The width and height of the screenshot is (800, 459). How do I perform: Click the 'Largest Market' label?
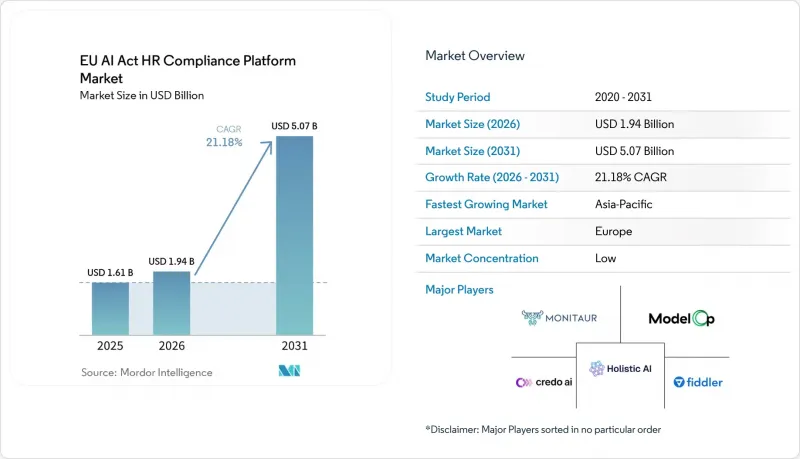point(463,231)
